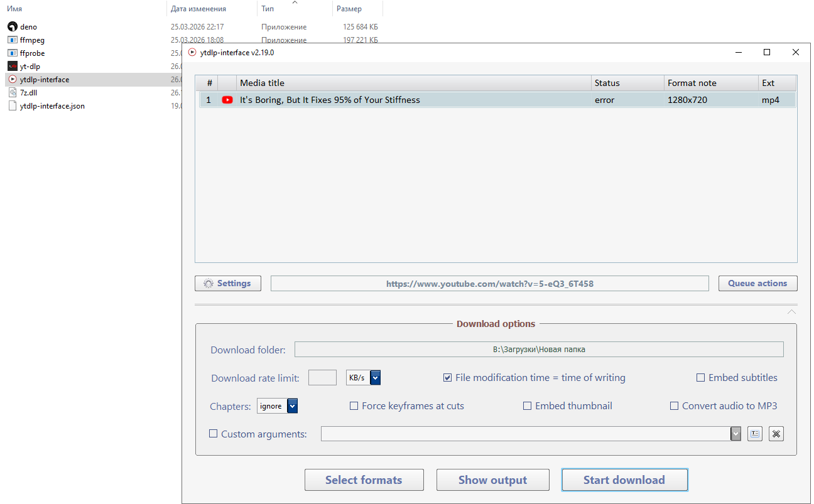
Task: Enable Force keyframes at cuts
Action: pos(354,406)
